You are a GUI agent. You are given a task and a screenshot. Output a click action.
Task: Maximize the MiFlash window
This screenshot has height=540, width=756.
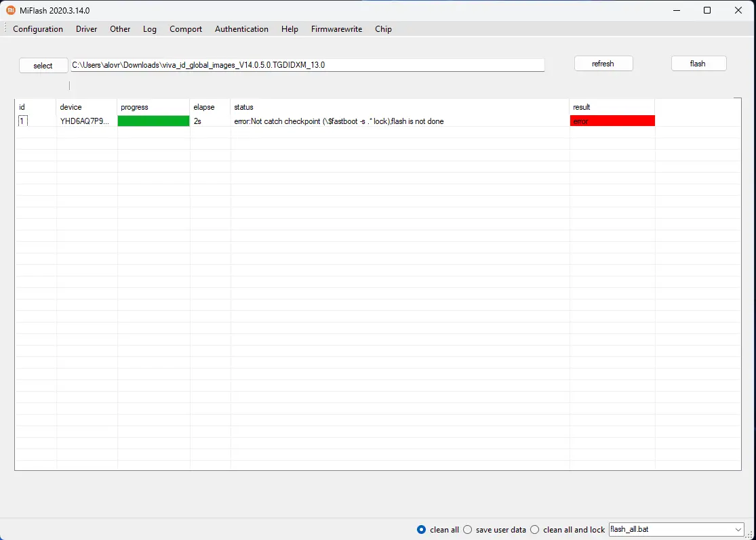pyautogui.click(x=707, y=10)
